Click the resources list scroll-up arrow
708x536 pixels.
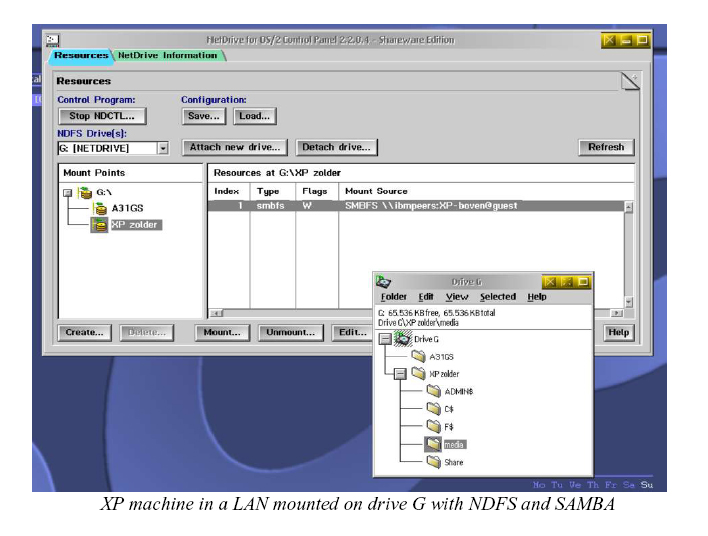point(628,207)
